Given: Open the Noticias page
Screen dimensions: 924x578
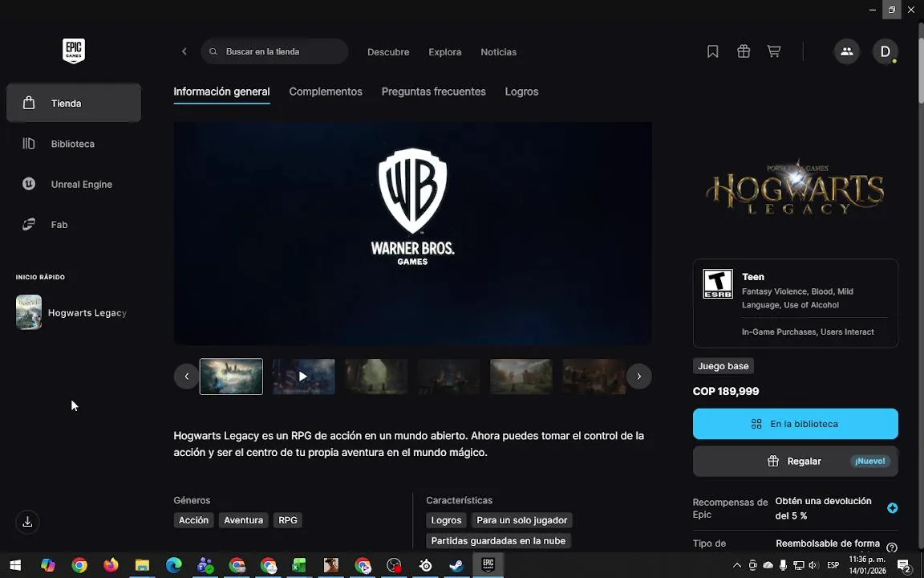Looking at the screenshot, I should (x=499, y=52).
